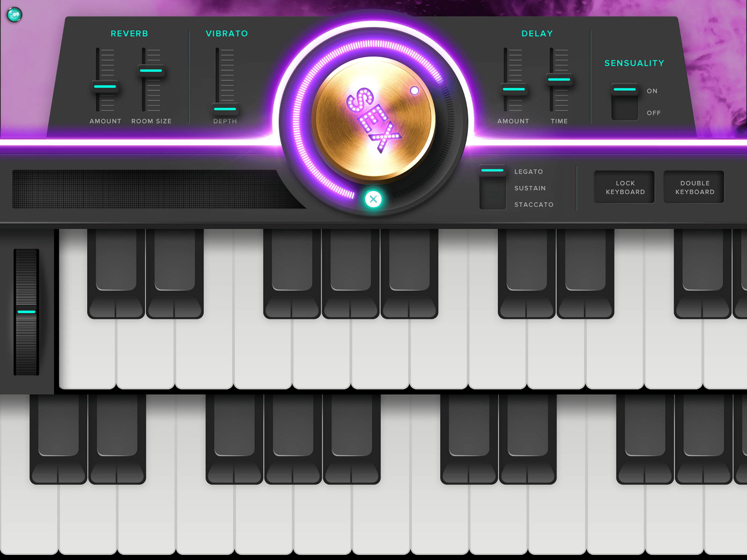The image size is (747, 560).
Task: Tap the teal circular icon in the top-left corner
Action: pos(14,14)
